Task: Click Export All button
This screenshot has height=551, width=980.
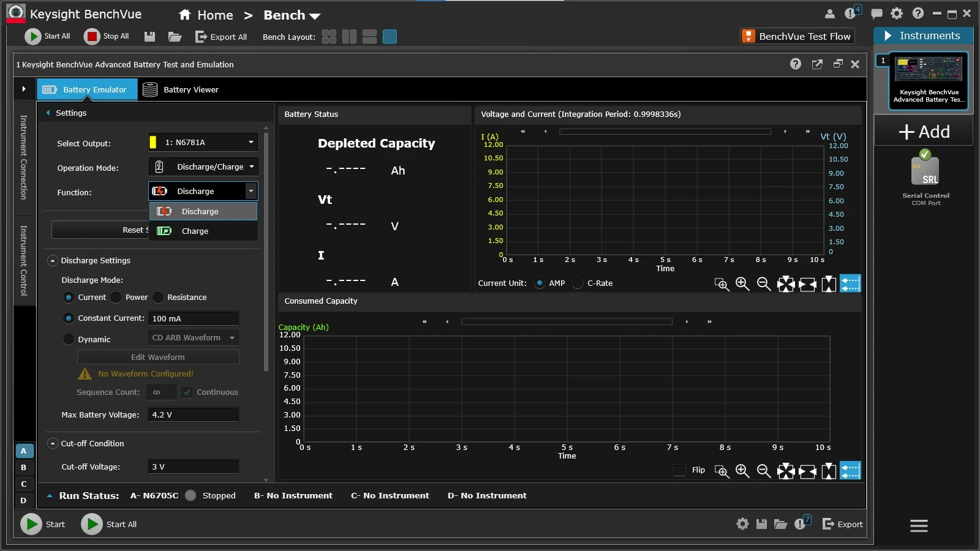Action: [x=221, y=37]
